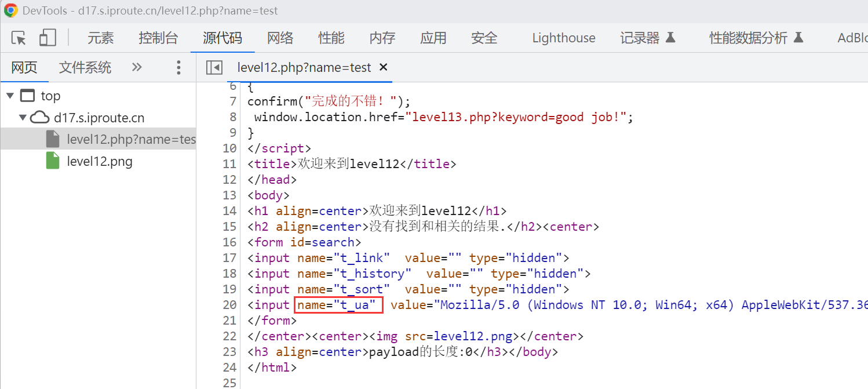Hide the navigator sidebar panel icon
Screen dimensions: 868x389
214,68
